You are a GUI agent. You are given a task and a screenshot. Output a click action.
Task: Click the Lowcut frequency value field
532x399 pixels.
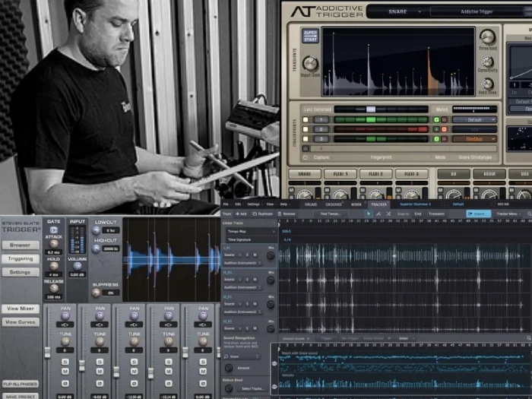tap(111, 230)
